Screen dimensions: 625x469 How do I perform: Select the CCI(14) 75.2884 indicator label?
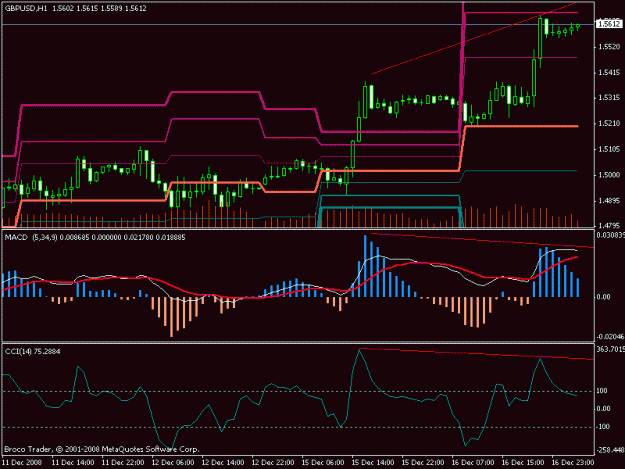coord(32,351)
